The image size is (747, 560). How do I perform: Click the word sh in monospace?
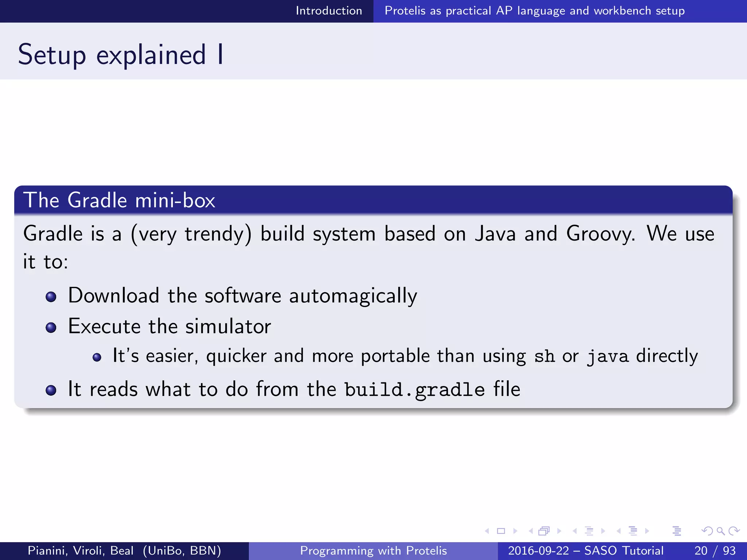pyautogui.click(x=544, y=356)
